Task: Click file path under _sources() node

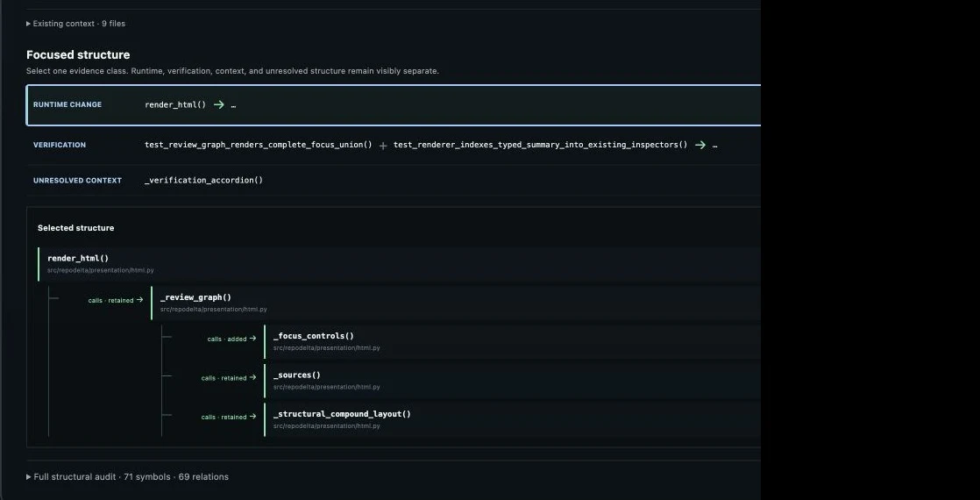Action: (326, 387)
